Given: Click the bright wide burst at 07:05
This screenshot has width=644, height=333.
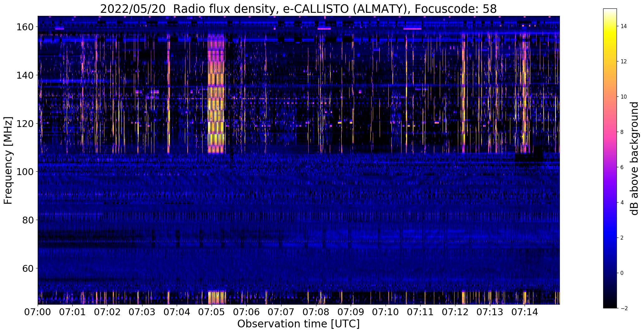Looking at the screenshot, I should tap(216, 94).
